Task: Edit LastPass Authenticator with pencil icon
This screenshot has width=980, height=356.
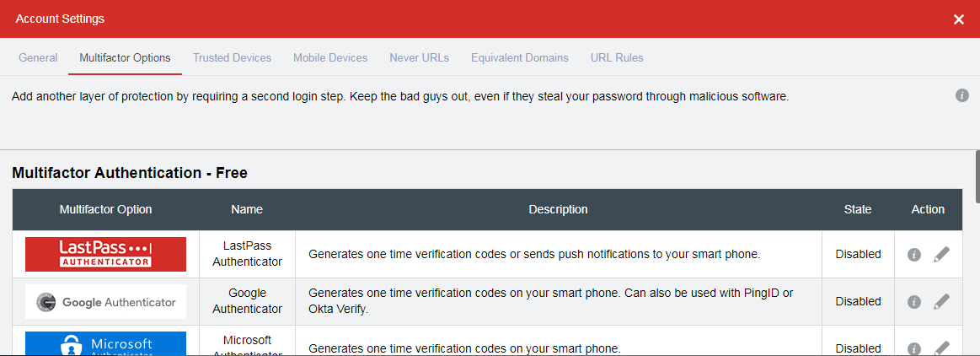Action: 941,254
